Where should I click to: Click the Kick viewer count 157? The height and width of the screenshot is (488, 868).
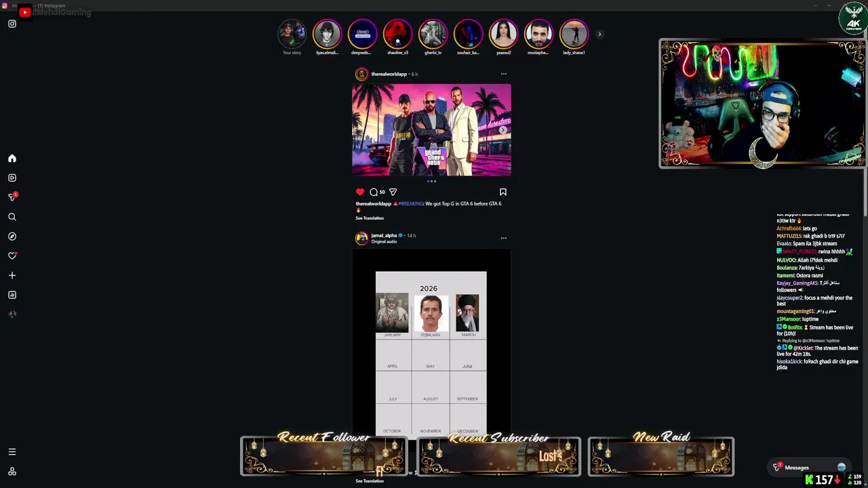point(824,480)
